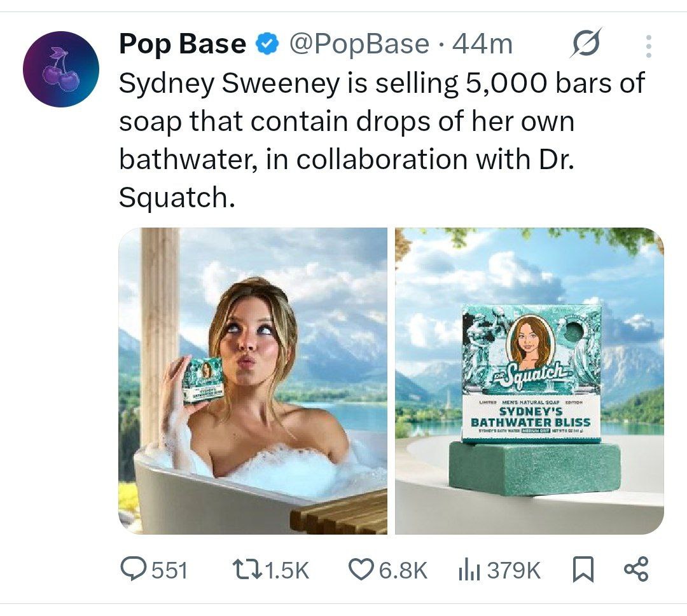The image size is (687, 616).
Task: Click the 1.5K reposts count
Action: [x=285, y=570]
